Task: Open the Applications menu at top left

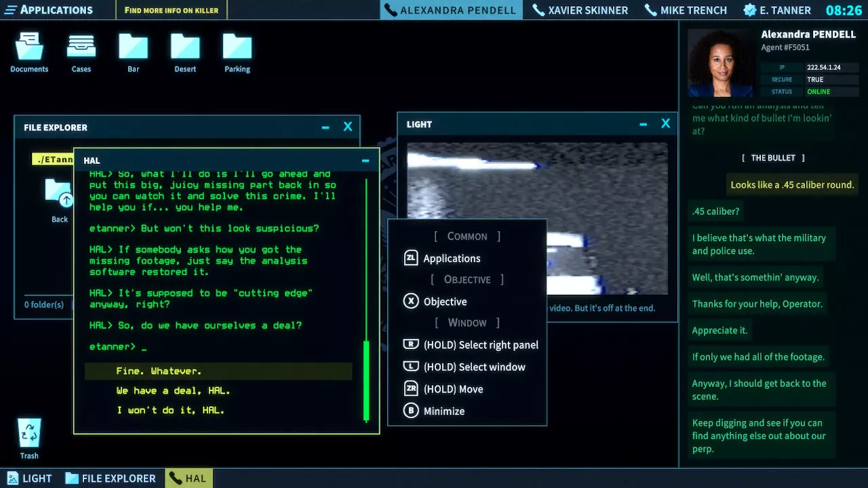Action: 47,9
